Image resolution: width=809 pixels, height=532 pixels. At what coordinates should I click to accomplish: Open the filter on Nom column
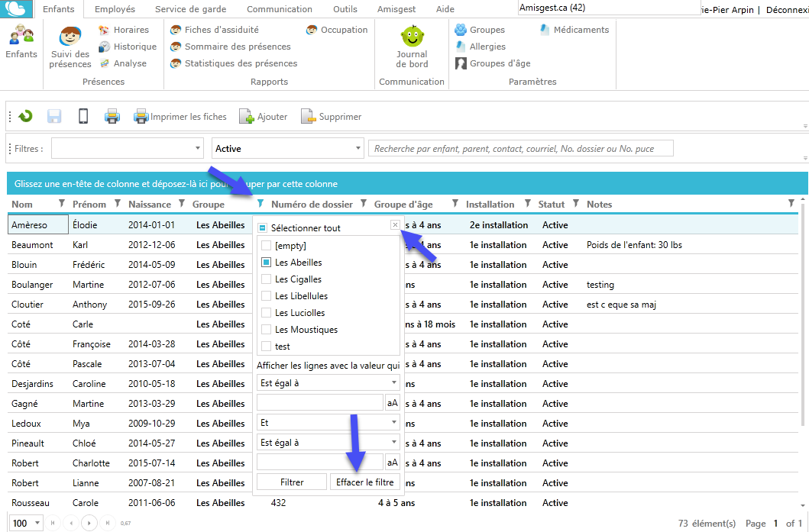point(62,204)
